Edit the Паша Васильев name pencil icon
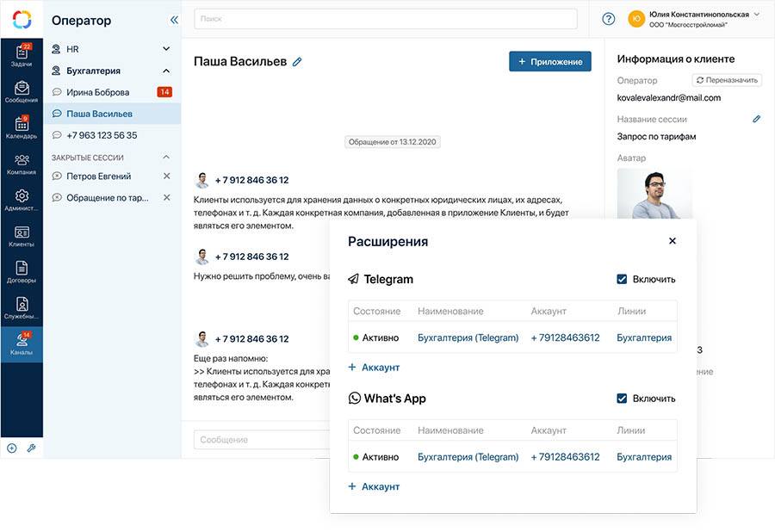Viewport: 775px width, 532px height. [x=297, y=62]
